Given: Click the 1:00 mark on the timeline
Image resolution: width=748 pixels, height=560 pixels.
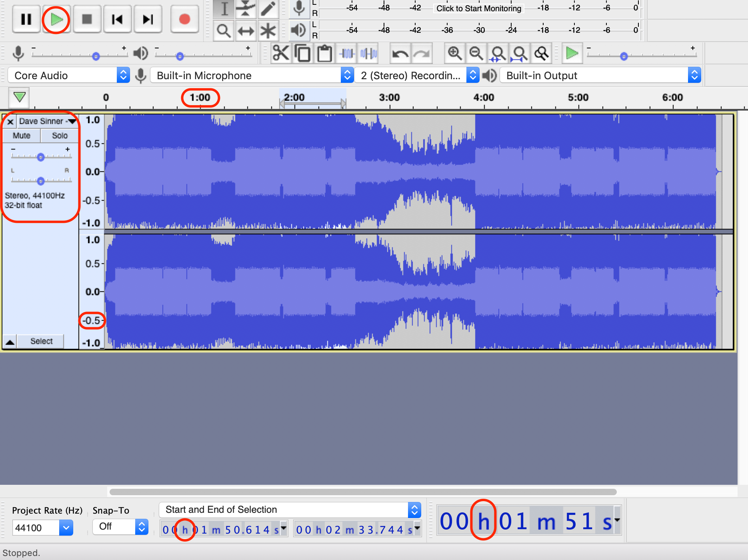Looking at the screenshot, I should pyautogui.click(x=200, y=97).
